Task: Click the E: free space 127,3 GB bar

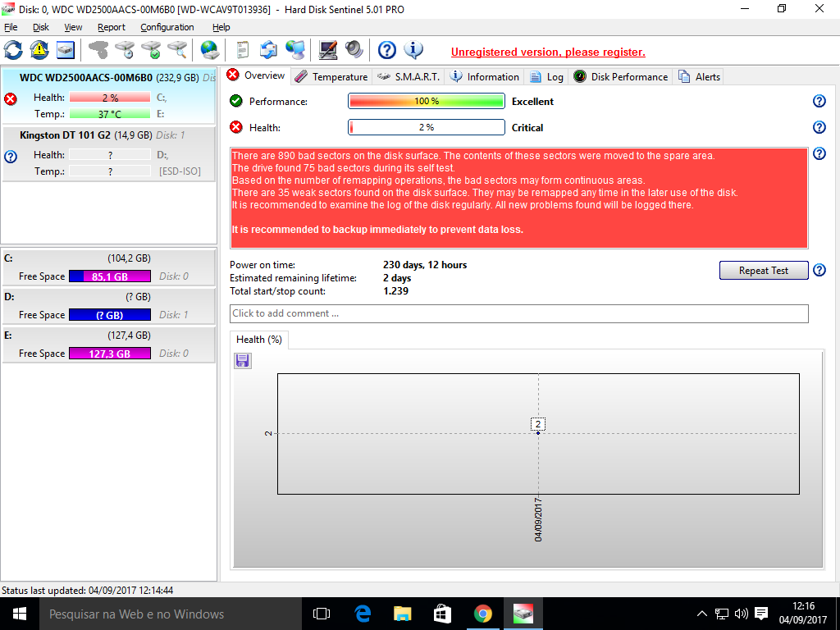Action: click(x=110, y=354)
